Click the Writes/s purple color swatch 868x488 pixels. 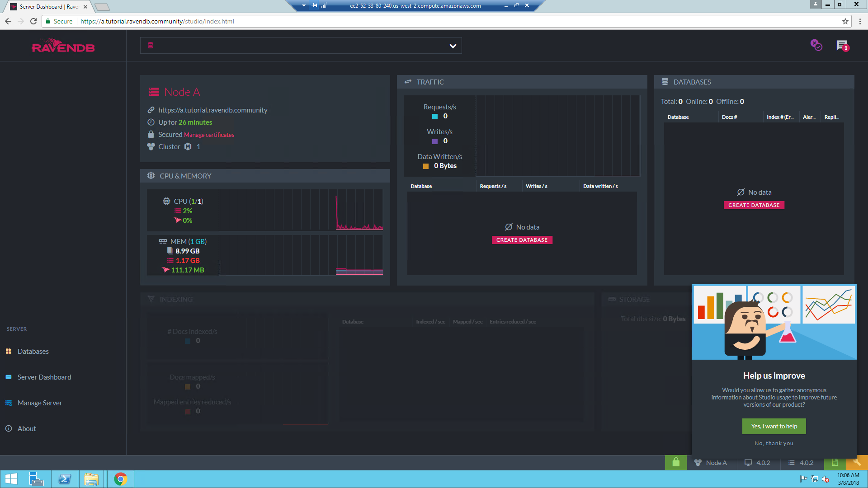coord(435,141)
